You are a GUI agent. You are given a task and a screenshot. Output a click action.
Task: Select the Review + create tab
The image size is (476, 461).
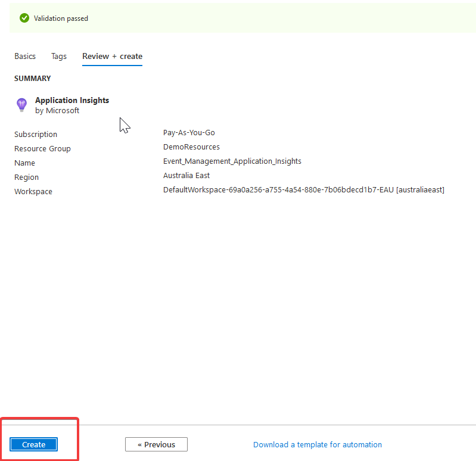(112, 56)
